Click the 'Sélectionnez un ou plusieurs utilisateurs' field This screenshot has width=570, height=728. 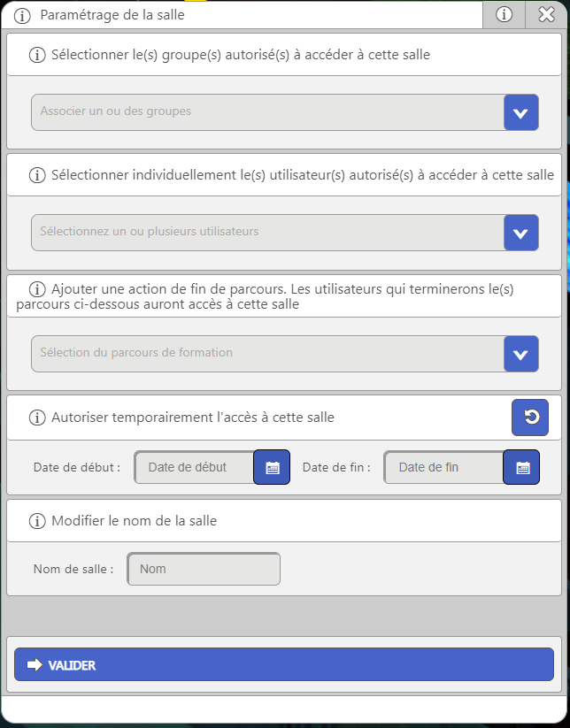(x=267, y=233)
